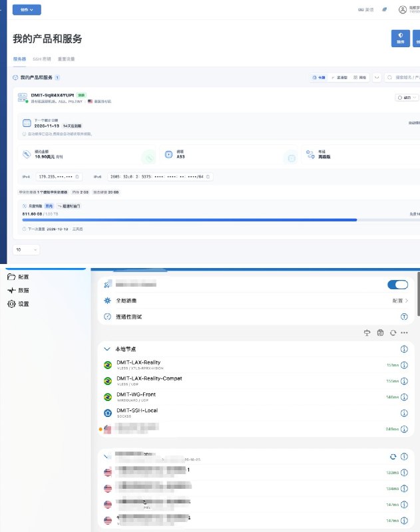The image size is (420, 532).
Task: Open the power action dropdown for DMIT server
Action: click(407, 98)
